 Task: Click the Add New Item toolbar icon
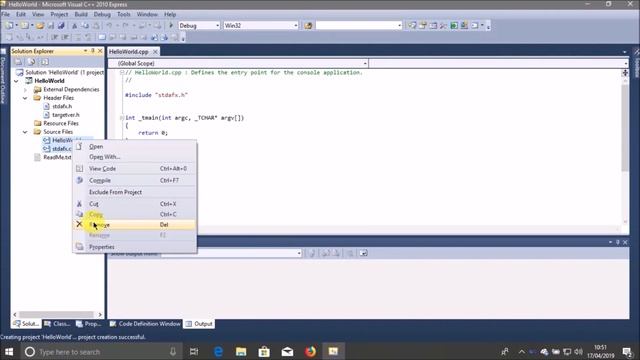point(24,25)
